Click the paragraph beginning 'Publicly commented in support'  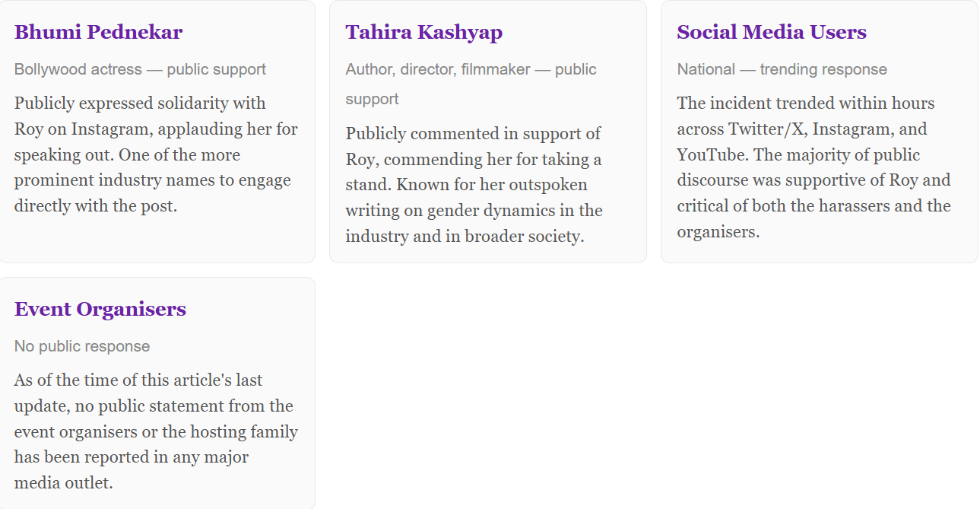coord(474,185)
